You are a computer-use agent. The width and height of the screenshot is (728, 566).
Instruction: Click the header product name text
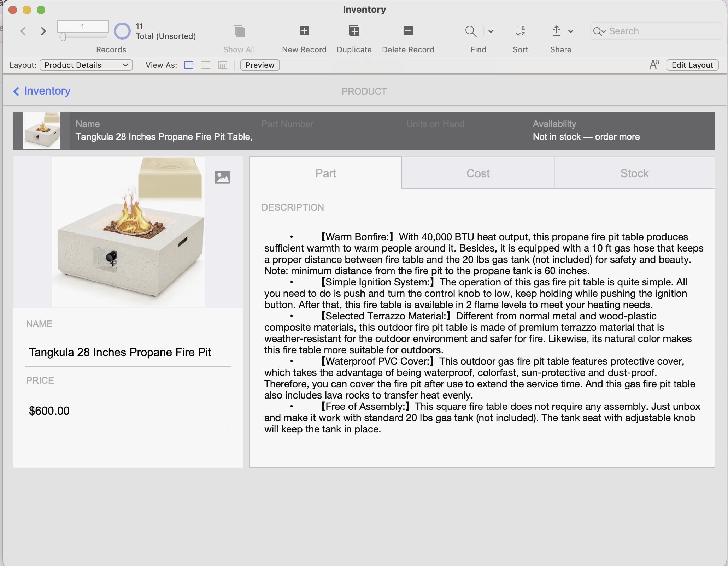coord(164,137)
